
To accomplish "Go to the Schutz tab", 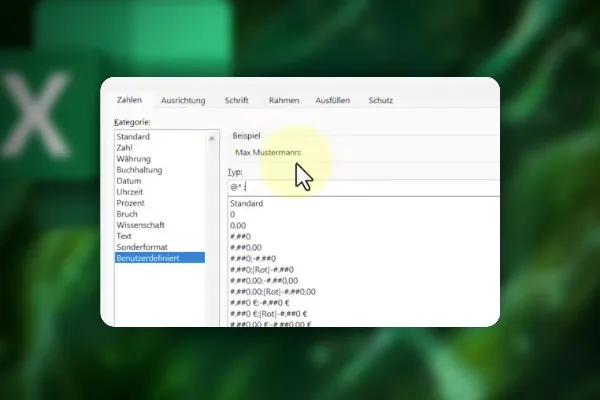I will pos(381,100).
